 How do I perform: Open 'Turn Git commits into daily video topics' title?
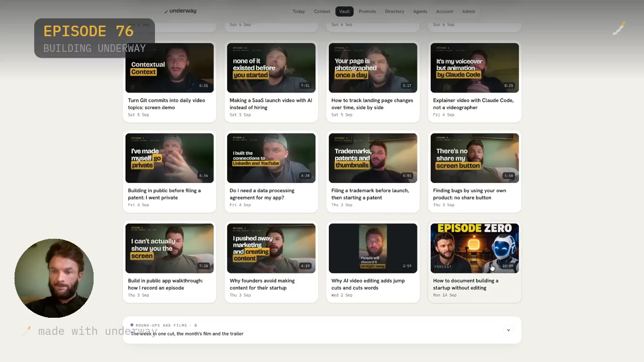[x=167, y=104]
